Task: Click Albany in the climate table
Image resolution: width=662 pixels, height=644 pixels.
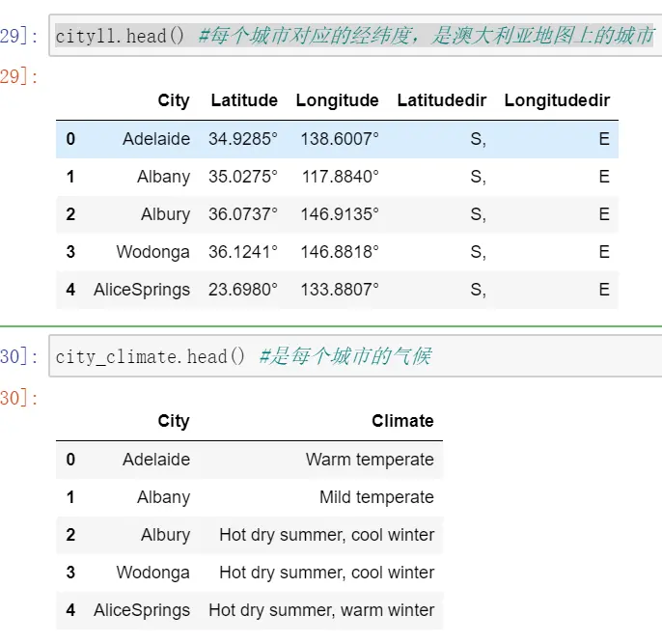Action: click(x=163, y=497)
